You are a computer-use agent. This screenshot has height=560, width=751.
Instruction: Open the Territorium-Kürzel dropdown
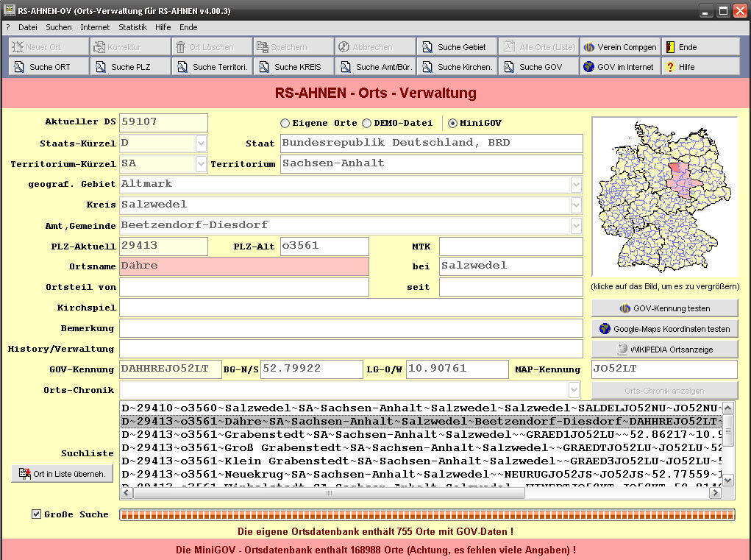[x=201, y=164]
